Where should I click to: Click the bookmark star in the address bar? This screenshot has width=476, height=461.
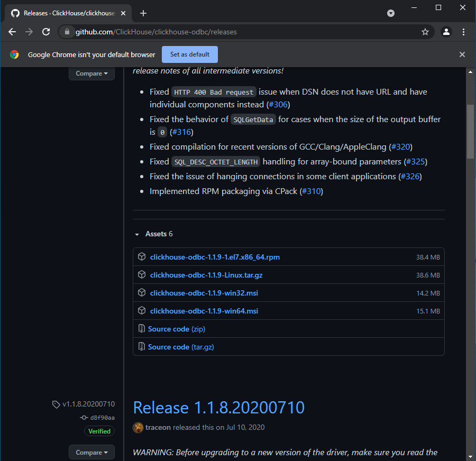(x=425, y=32)
